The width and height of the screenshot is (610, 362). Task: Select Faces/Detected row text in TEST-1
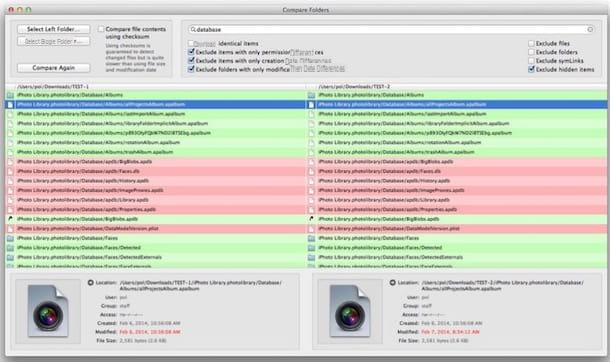tap(79, 248)
